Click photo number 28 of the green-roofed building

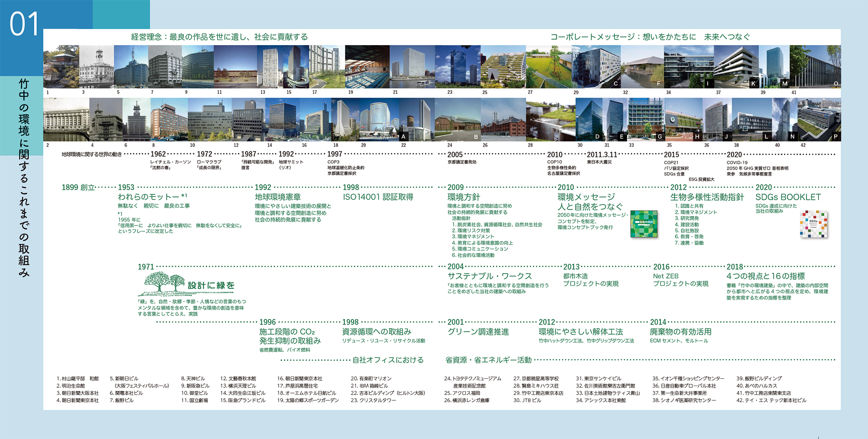pos(551,119)
